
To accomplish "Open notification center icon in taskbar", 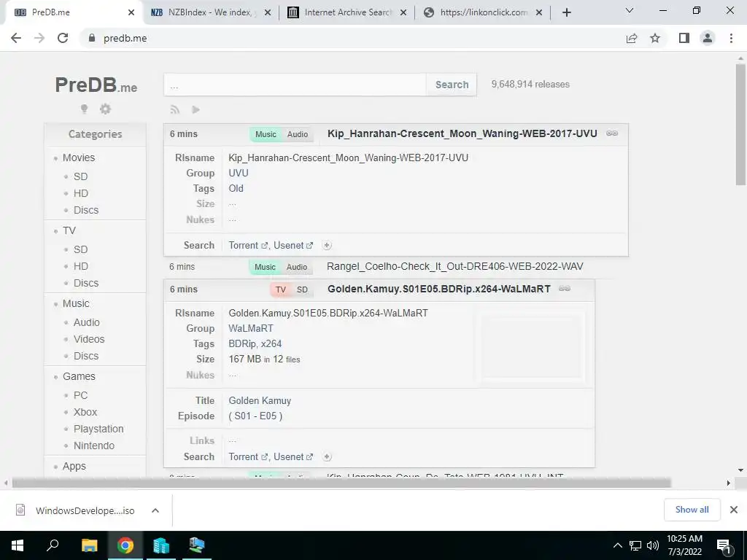I will click(724, 546).
